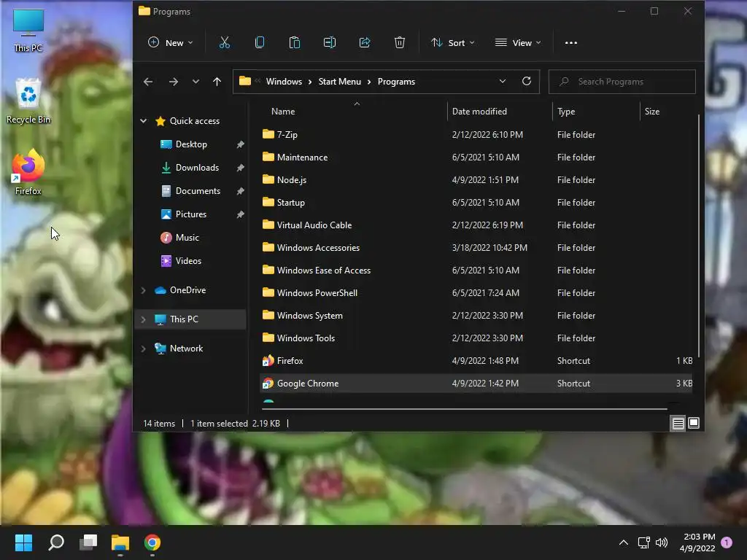Click the volume speaker tray icon
Viewport: 747px width, 560px height.
click(x=661, y=542)
